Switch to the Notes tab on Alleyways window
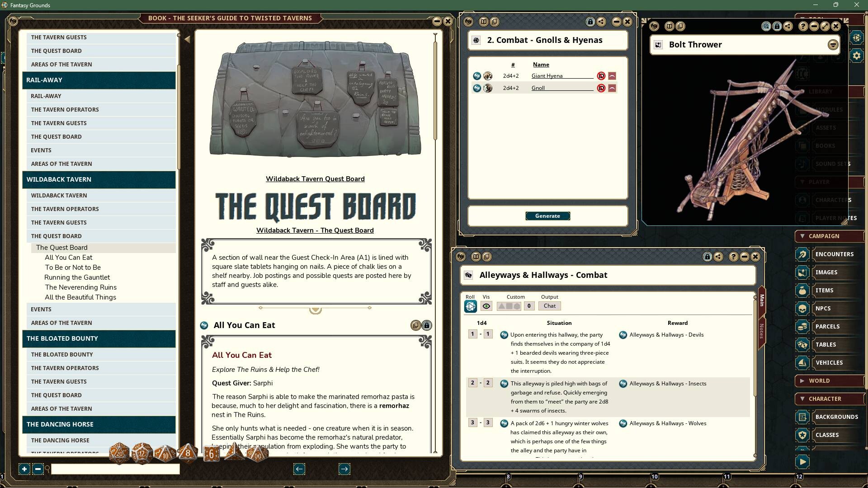Image resolution: width=868 pixels, height=488 pixels. click(x=762, y=332)
